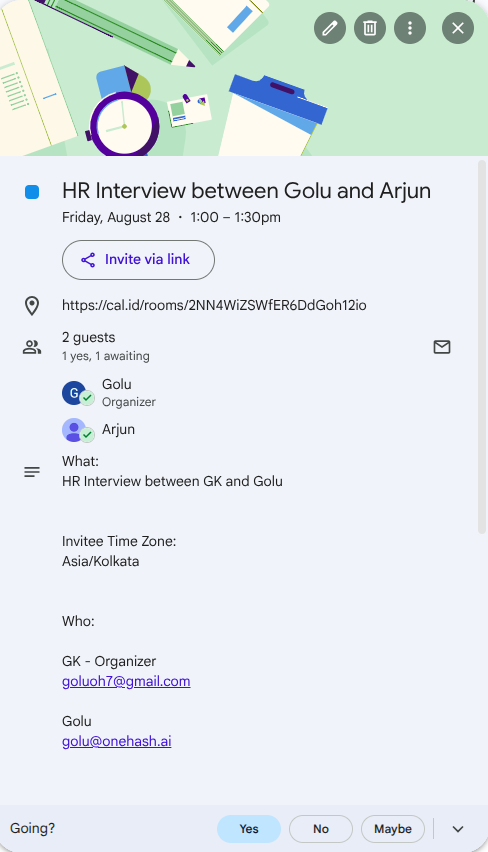
Task: Click the 1 yes, 1 awaiting status
Action: 105,356
